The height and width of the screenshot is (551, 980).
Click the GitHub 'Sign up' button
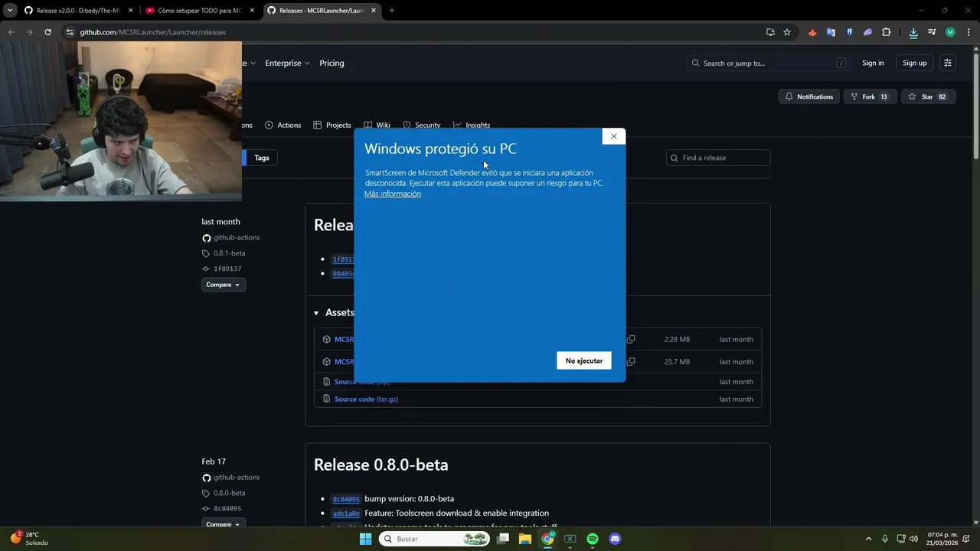point(914,63)
